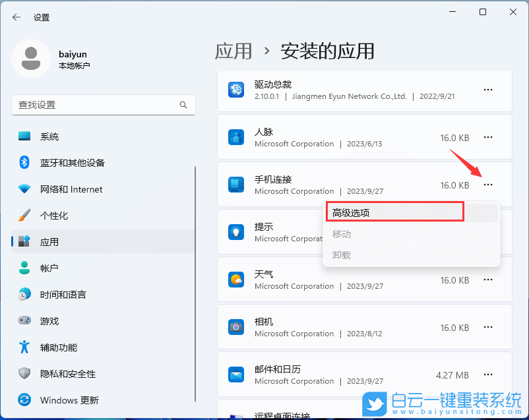Open more options for 天气

tap(487, 280)
